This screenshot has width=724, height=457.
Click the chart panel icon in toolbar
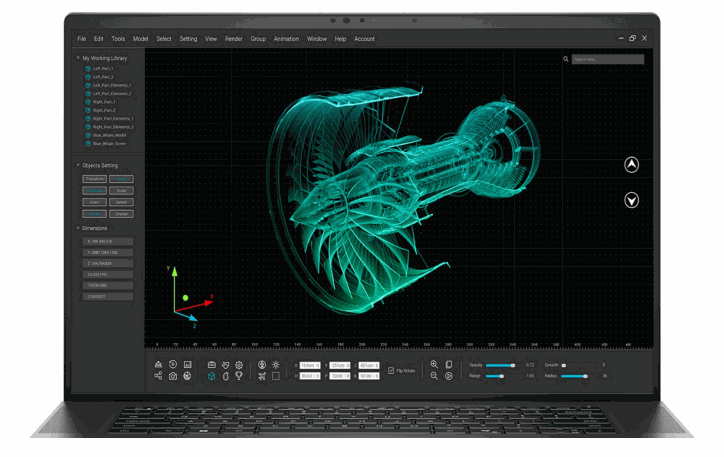point(187,364)
